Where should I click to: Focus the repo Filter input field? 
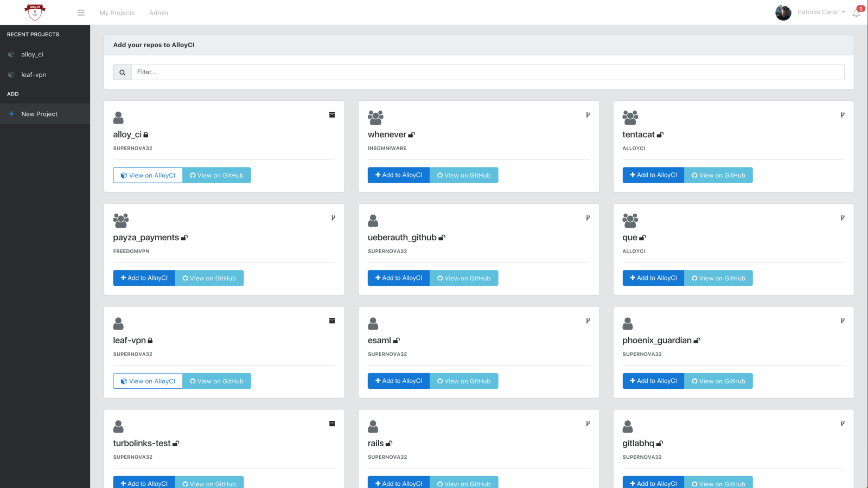pos(487,72)
